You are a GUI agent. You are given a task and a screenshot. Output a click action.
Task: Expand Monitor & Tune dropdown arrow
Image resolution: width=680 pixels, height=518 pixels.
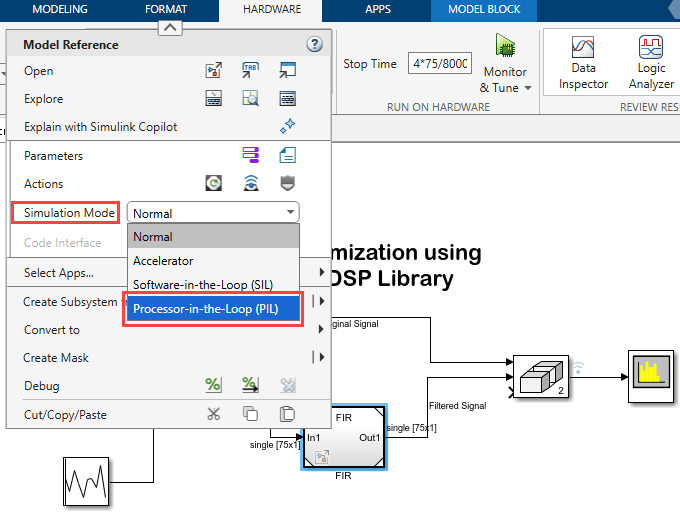[528, 88]
